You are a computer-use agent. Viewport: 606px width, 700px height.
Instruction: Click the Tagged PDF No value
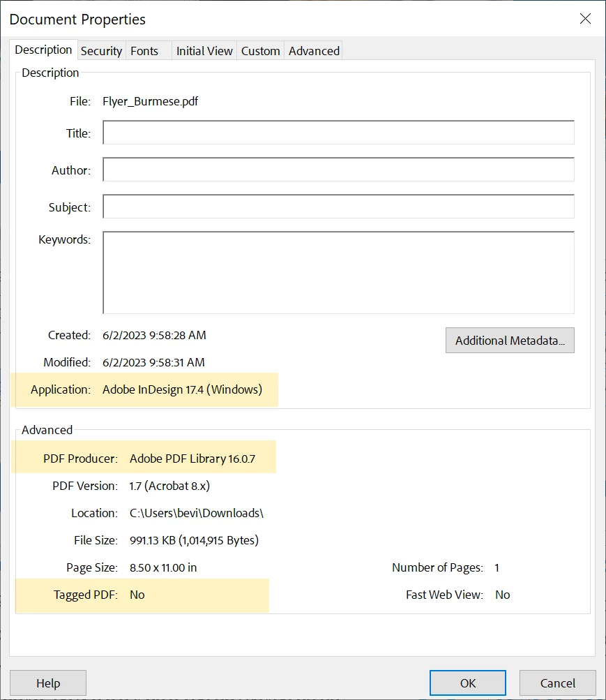click(137, 595)
